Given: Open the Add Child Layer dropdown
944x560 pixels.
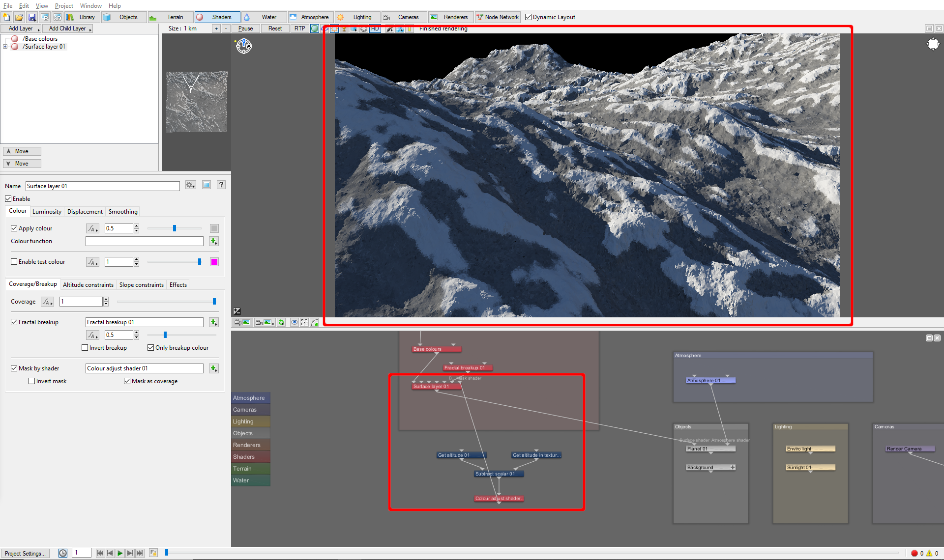Looking at the screenshot, I should click(x=68, y=28).
